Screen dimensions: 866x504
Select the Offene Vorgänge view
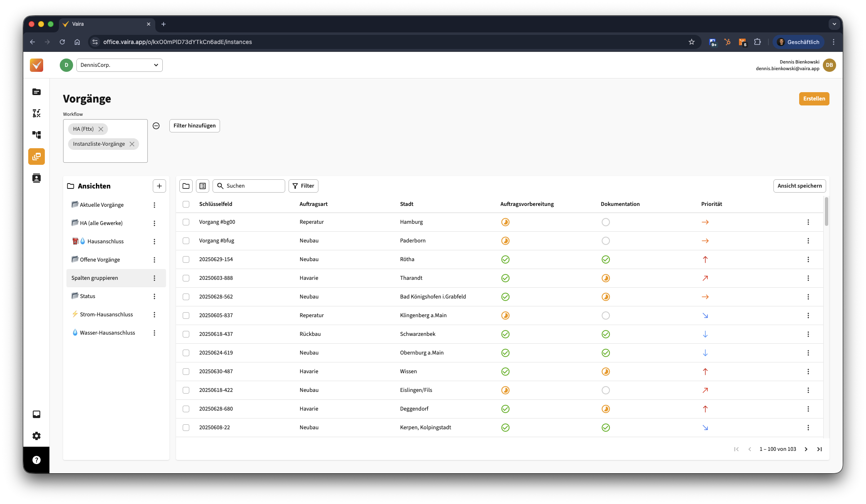(x=100, y=259)
